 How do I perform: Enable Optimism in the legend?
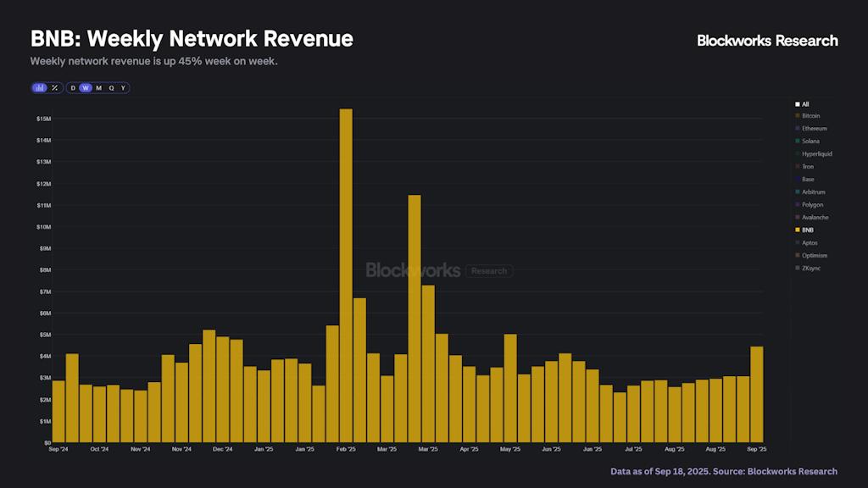coord(814,256)
